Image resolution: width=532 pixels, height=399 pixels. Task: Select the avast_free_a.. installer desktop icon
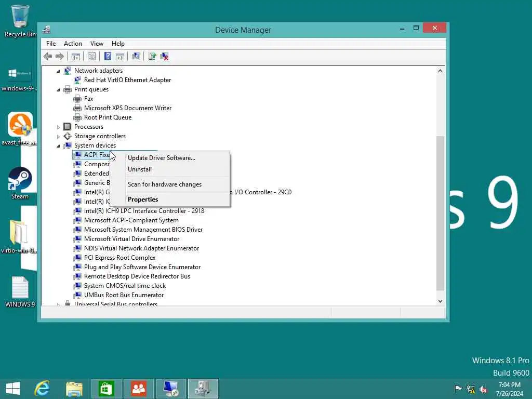[20, 129]
